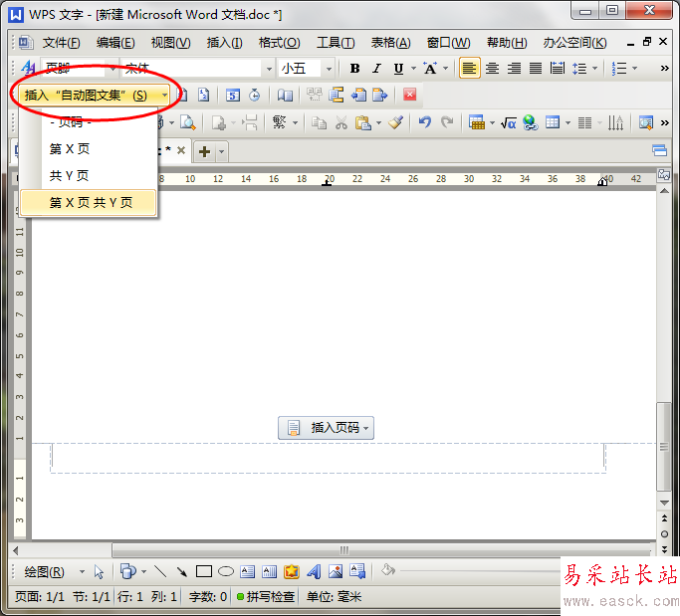Click the print preview magnifier icon

coord(188,123)
